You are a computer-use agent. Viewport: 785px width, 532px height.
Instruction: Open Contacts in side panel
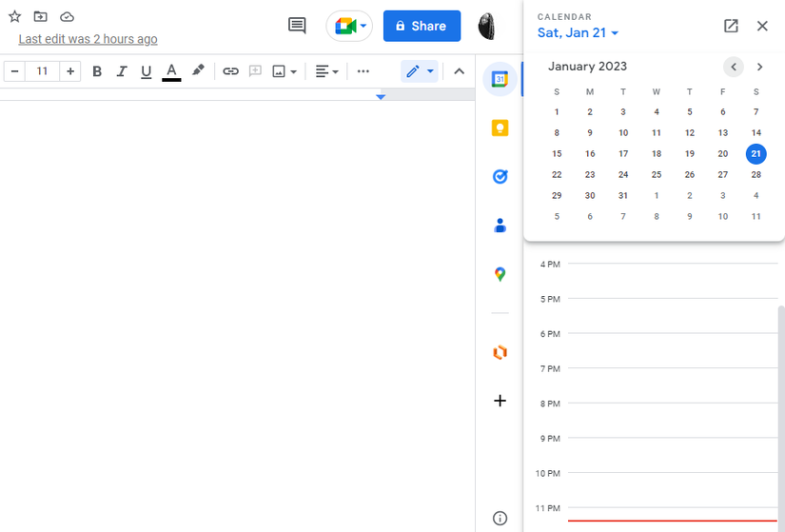coord(500,226)
